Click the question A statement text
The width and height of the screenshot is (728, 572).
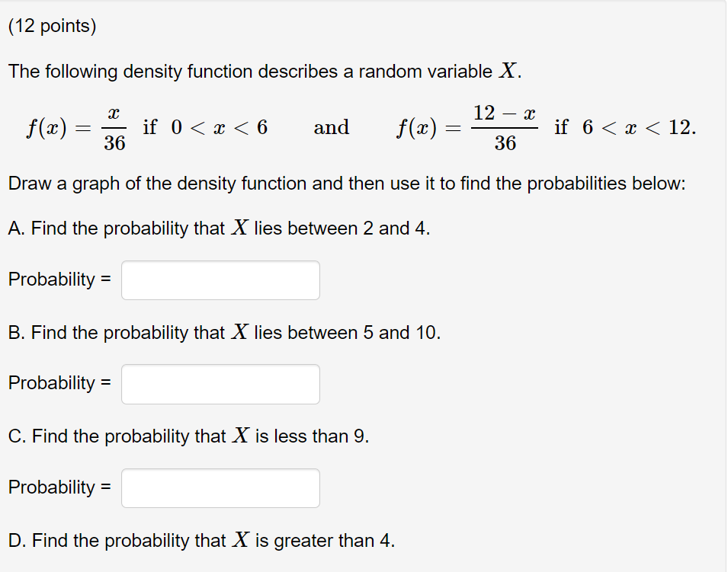click(218, 228)
